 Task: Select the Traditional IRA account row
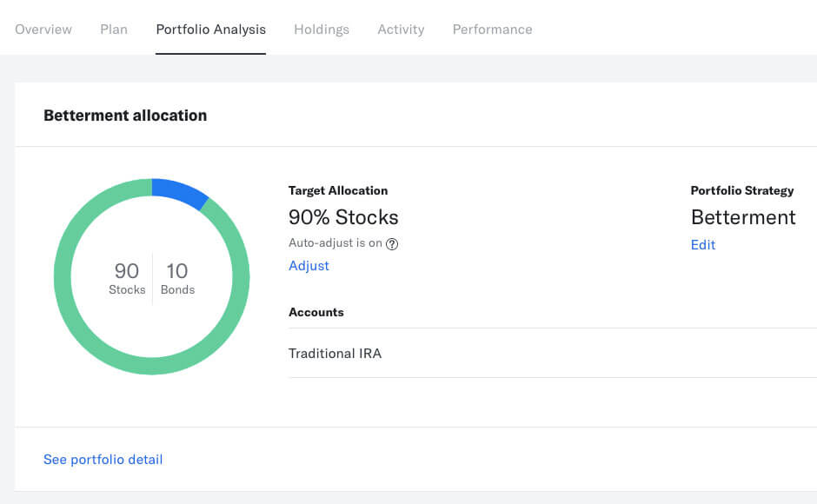coord(552,353)
